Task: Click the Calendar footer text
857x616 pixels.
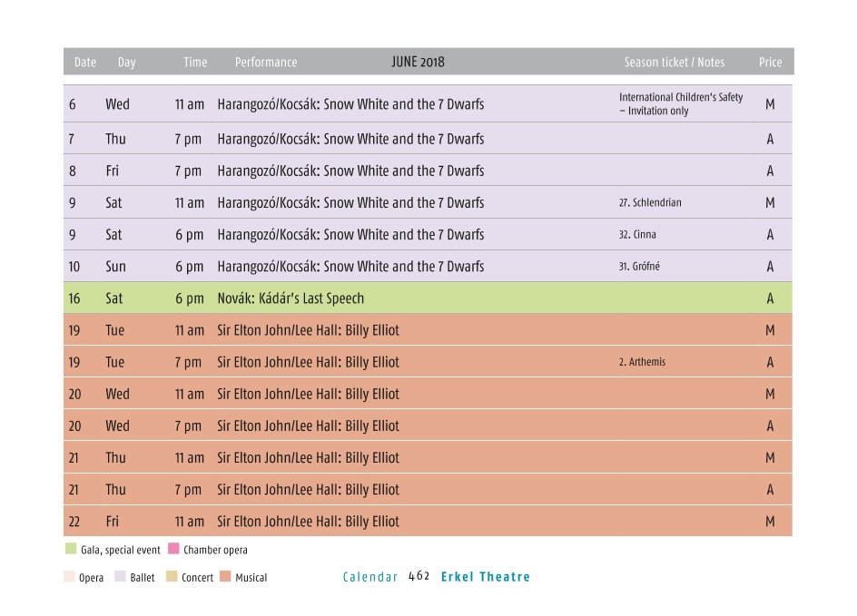Action: coord(370,577)
